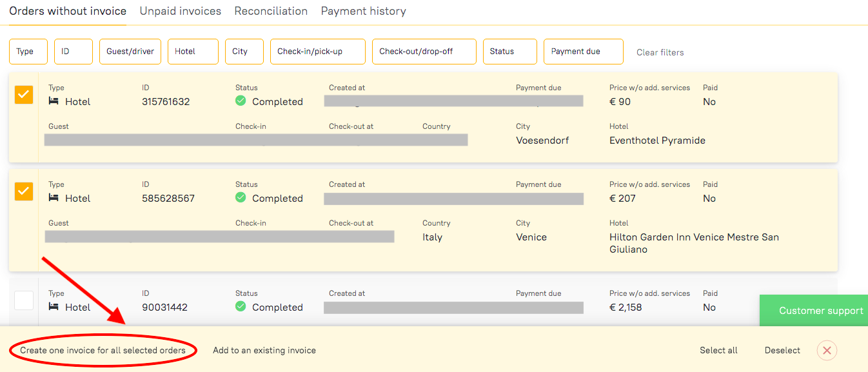The height and width of the screenshot is (372, 868).
Task: Uncheck the checkbox for order 315761632
Action: (24, 95)
